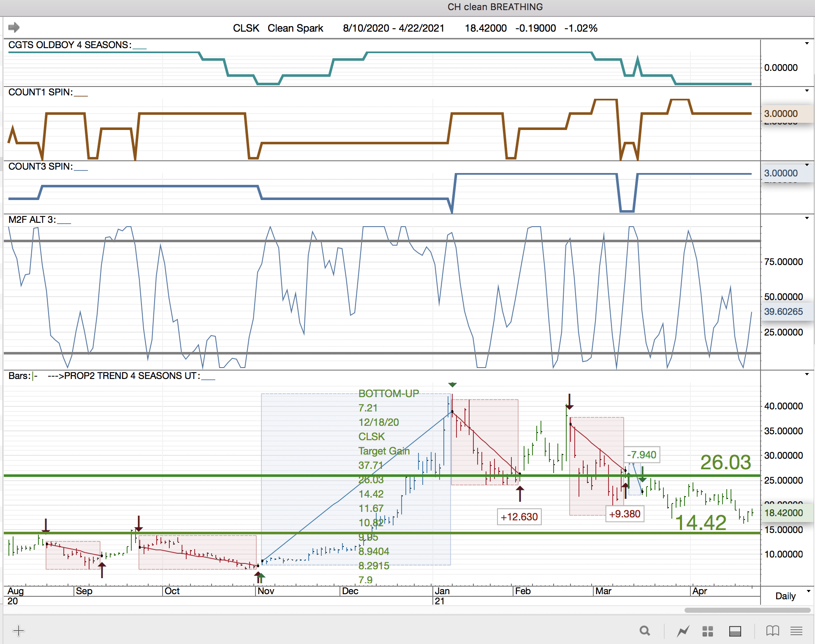Select the chart line view icon
The height and width of the screenshot is (644, 815).
pyautogui.click(x=683, y=631)
